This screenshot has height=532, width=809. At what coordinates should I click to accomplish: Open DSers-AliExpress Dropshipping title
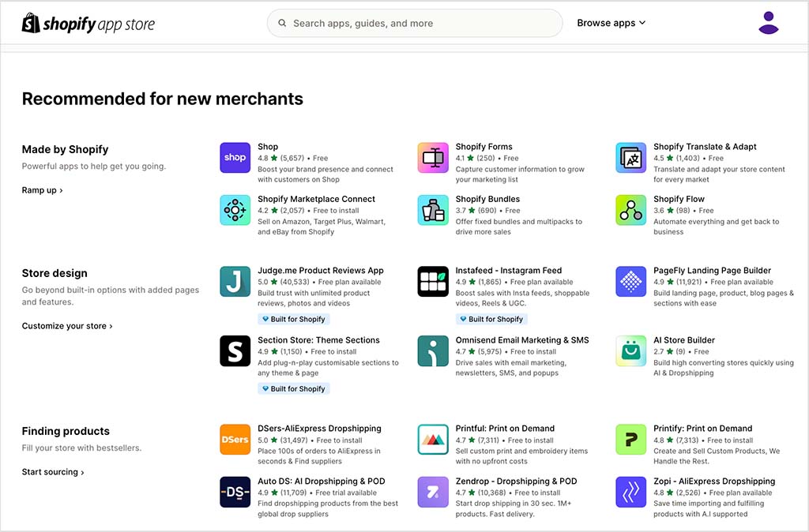[x=319, y=429]
